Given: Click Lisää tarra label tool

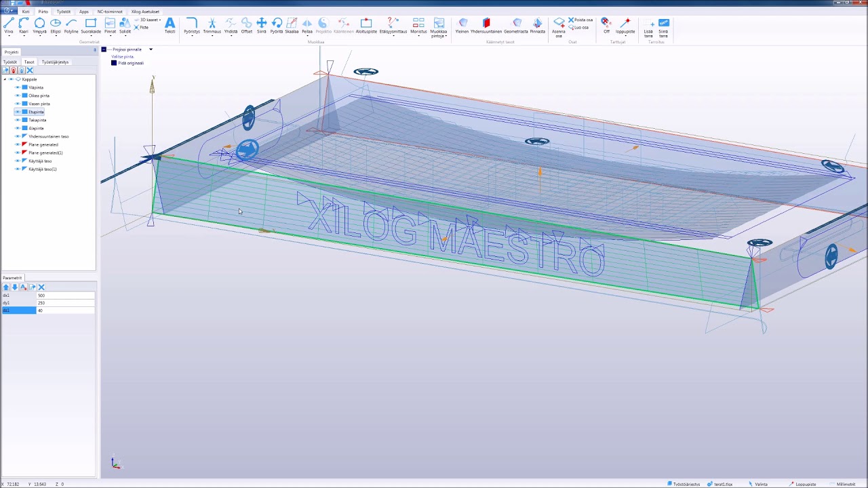Looking at the screenshot, I should coord(648,27).
